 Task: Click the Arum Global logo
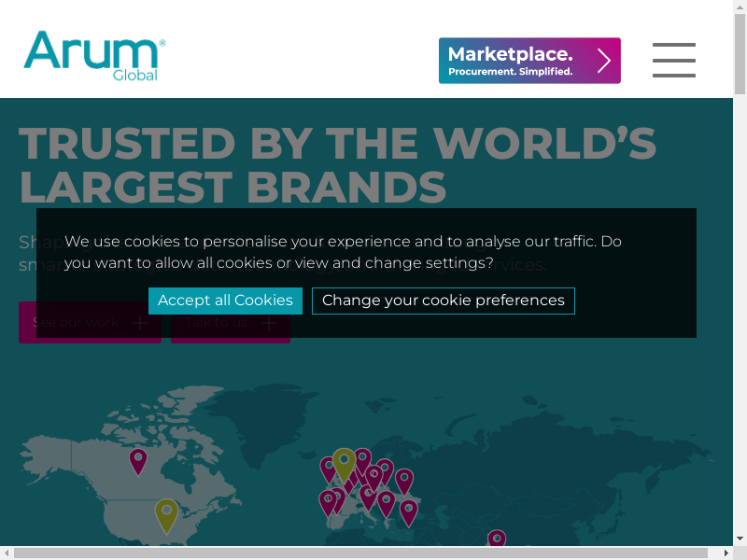(94, 55)
